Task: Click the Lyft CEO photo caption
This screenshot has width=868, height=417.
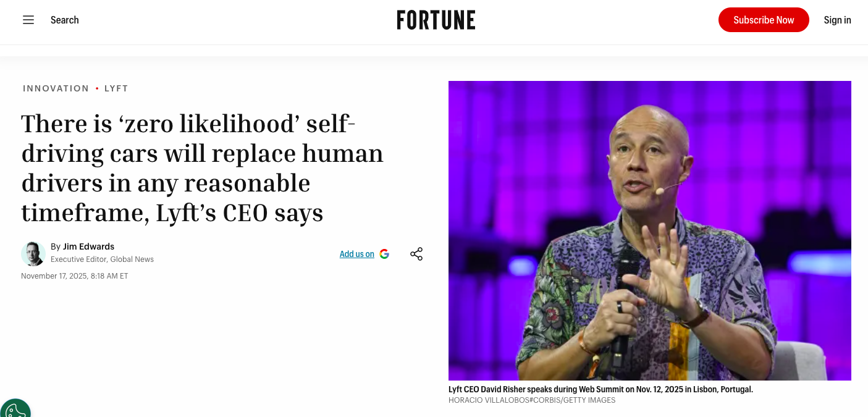Action: tap(600, 389)
